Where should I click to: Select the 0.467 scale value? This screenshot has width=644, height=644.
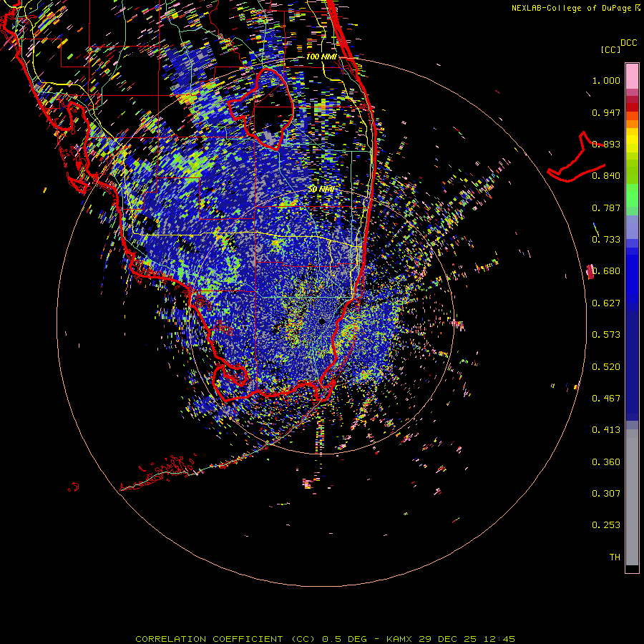point(606,399)
